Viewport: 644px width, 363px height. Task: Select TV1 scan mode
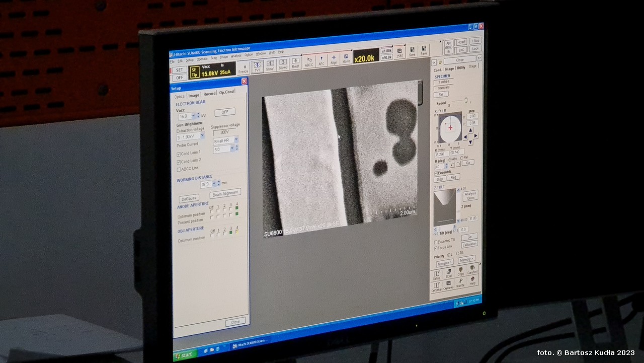tap(257, 67)
